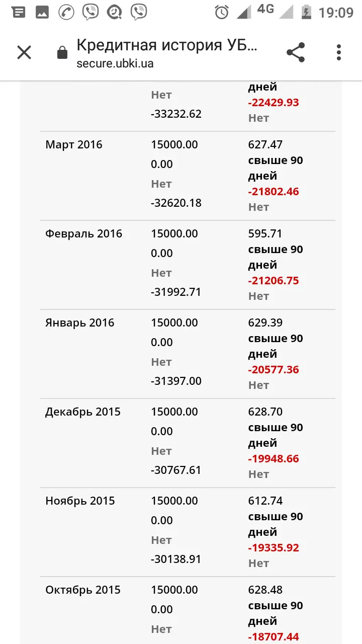Select the Октябрь 2015 row label
Image resolution: width=362 pixels, height=644 pixels.
[x=83, y=590]
